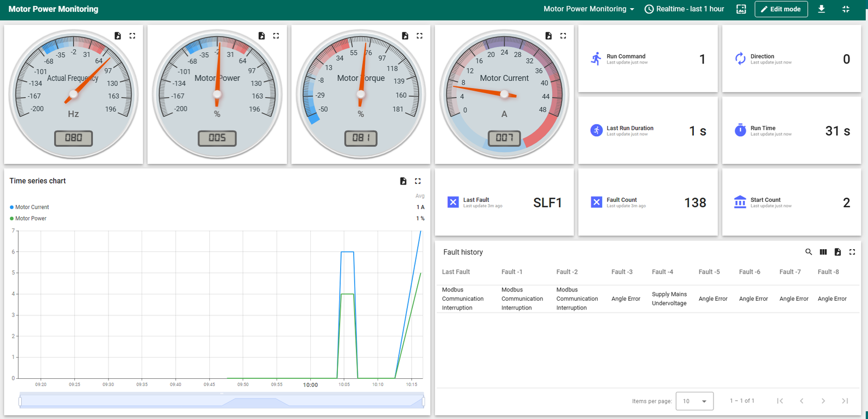
Task: Click the Actual Frequency digital readout 080
Action: [73, 138]
